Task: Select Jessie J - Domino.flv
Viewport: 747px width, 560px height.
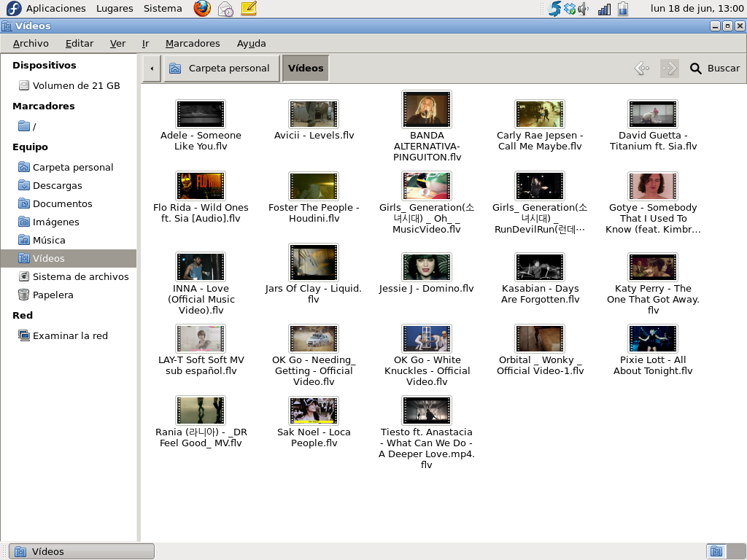Action: 426,267
